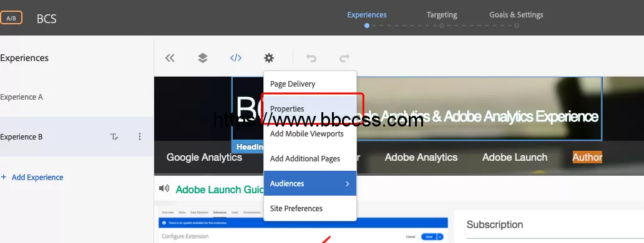Open the code editor brackets icon
Screen dimensions: 644x243
(x=236, y=58)
